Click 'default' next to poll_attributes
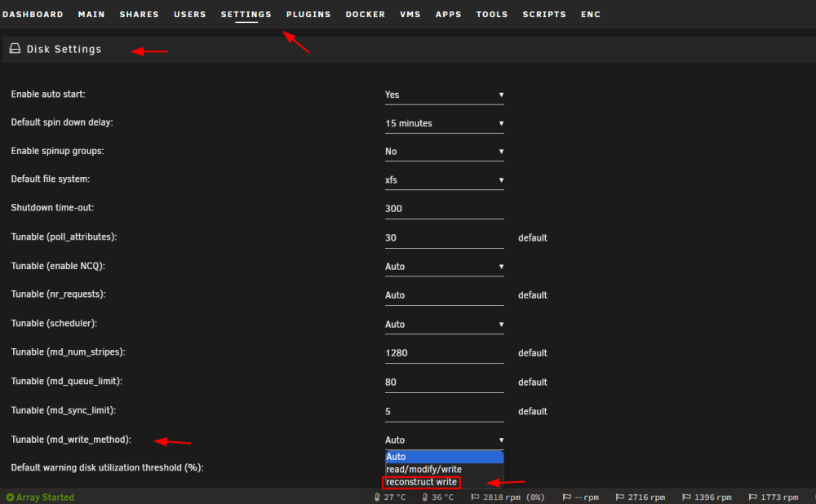This screenshot has width=816, height=504. [x=532, y=237]
